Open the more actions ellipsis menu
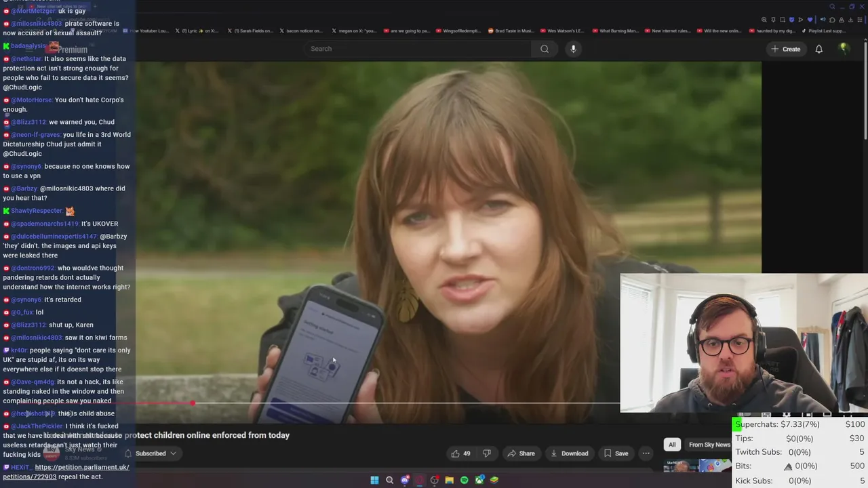The image size is (868, 488). click(646, 453)
